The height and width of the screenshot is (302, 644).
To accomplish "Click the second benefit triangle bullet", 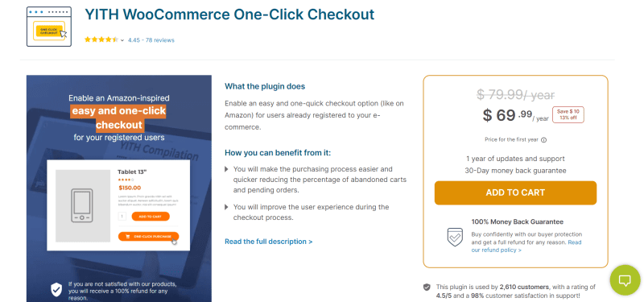I will pos(227,207).
